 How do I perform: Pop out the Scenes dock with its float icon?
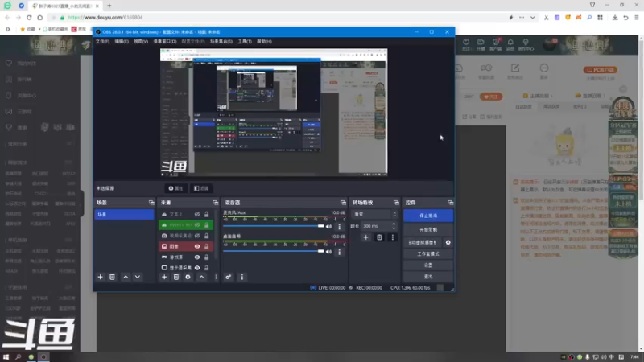[x=151, y=203]
